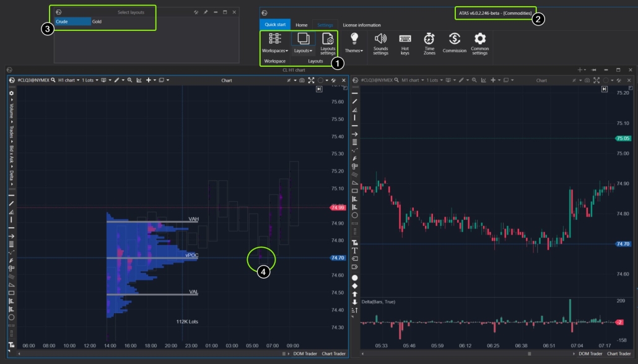
Task: Open Layouts settings
Action: 328,43
